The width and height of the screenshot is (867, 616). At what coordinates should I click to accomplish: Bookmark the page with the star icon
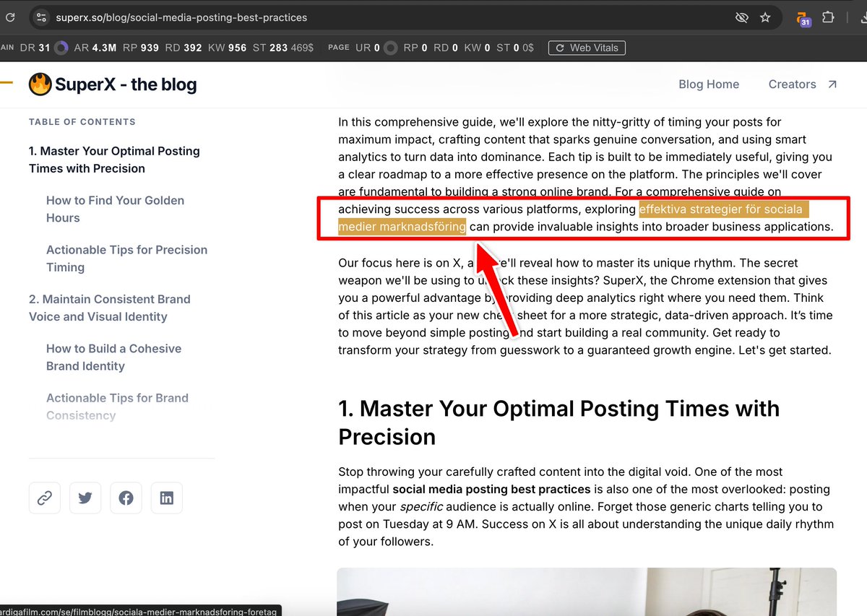pyautogui.click(x=766, y=17)
